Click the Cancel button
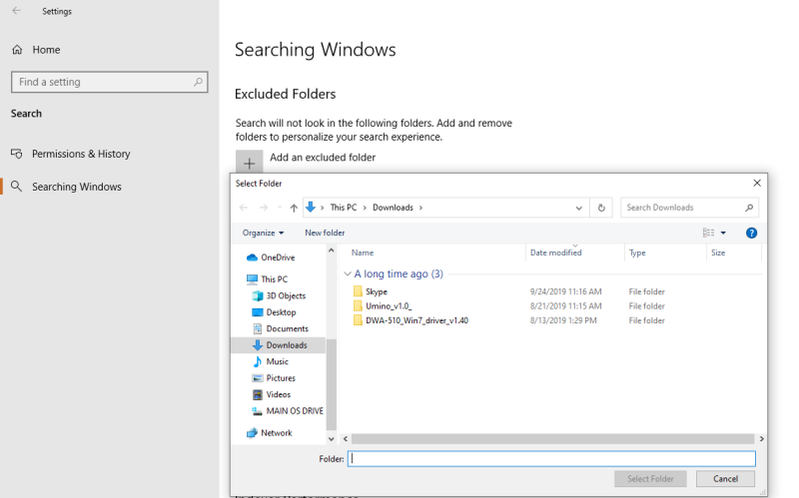The image size is (799, 498). pos(725,479)
